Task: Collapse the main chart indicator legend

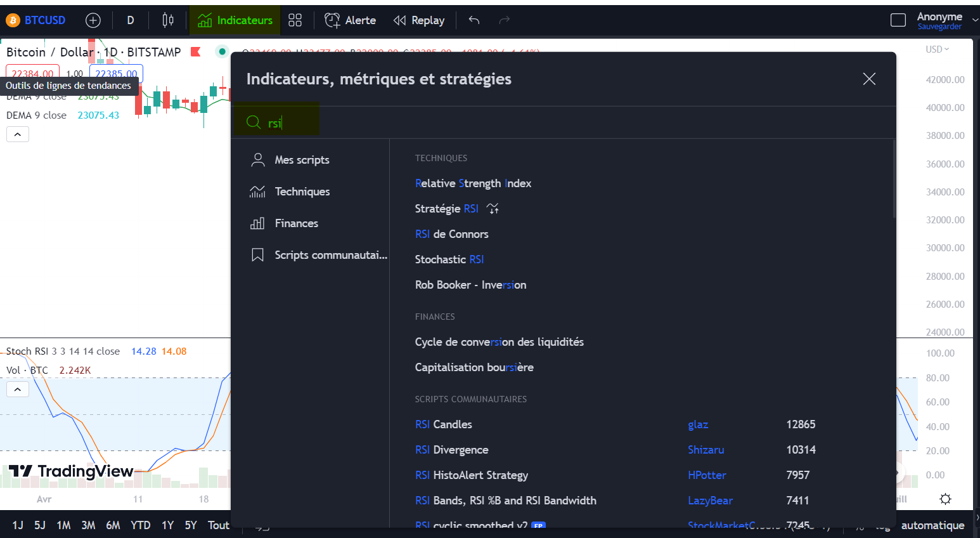Action: (x=18, y=134)
